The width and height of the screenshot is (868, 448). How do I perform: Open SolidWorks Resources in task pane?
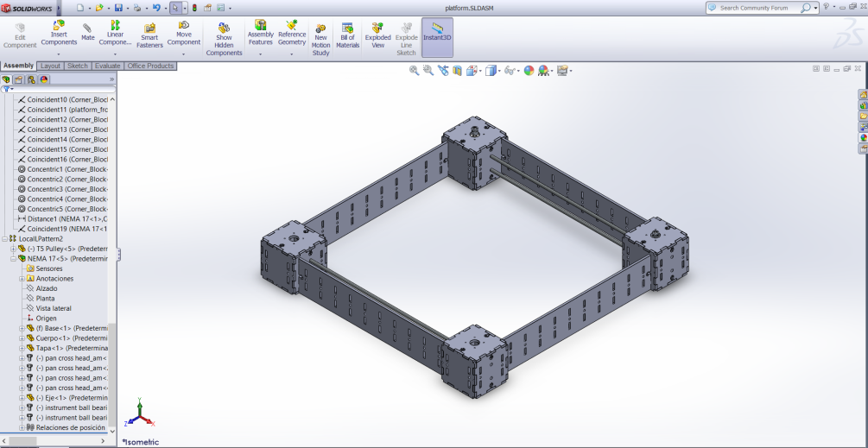(x=863, y=95)
